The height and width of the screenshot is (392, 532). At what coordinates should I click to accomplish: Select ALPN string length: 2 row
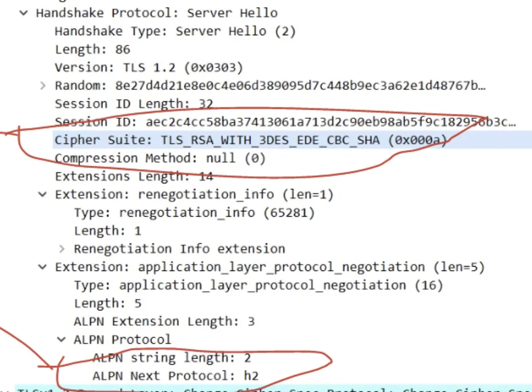(172, 358)
